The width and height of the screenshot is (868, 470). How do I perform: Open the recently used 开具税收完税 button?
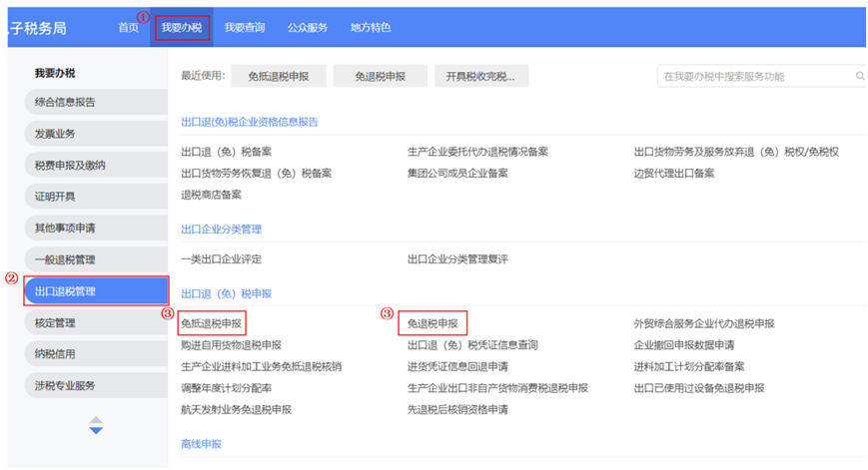(479, 76)
